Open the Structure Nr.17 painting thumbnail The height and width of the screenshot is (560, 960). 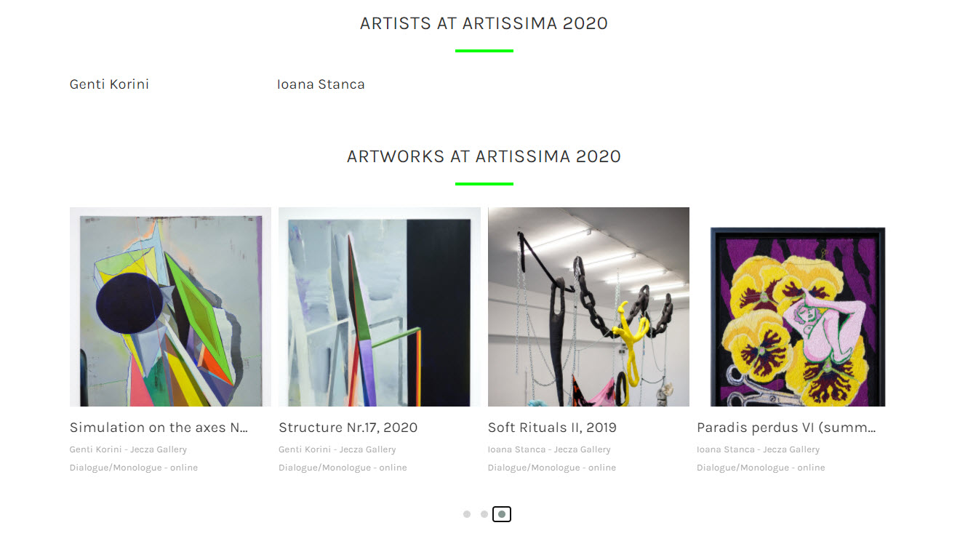(x=379, y=306)
